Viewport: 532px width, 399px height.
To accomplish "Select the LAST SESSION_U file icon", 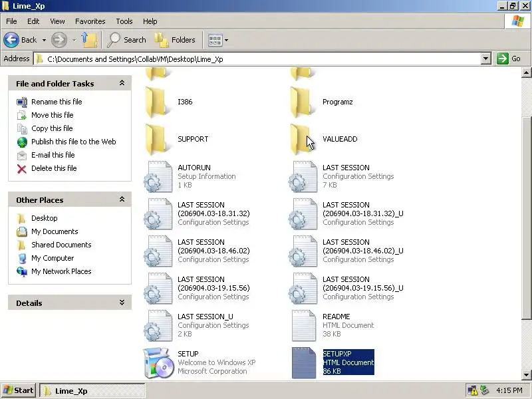I will [158, 326].
